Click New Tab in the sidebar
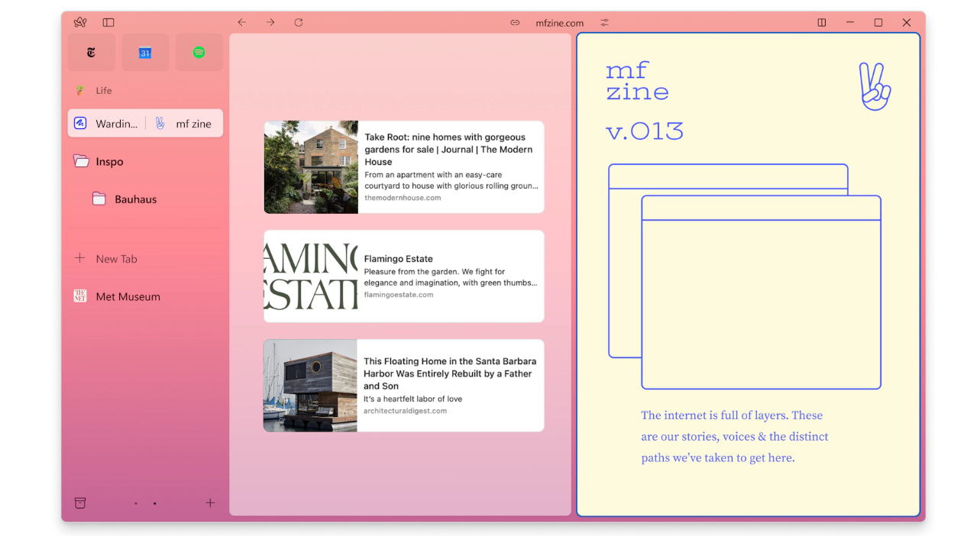This screenshot has width=980, height=536. (116, 259)
